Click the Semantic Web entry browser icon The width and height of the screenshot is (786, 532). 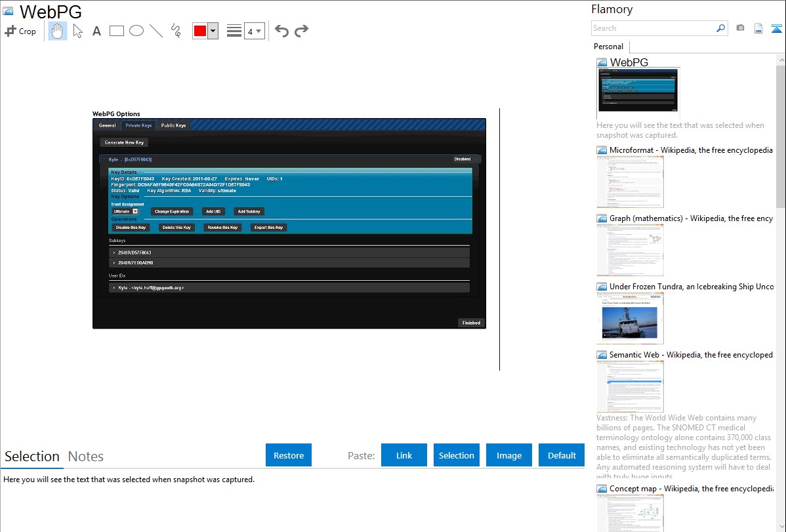click(x=602, y=355)
